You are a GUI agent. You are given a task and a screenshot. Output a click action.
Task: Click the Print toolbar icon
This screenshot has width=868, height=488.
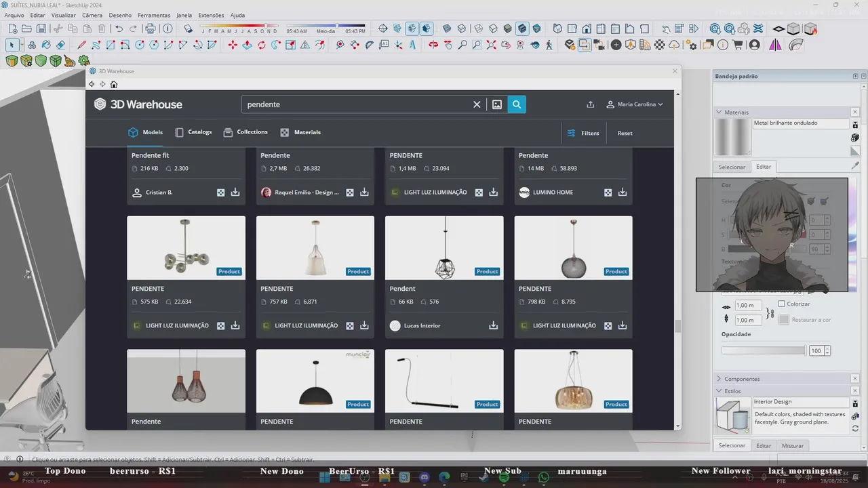click(x=151, y=28)
